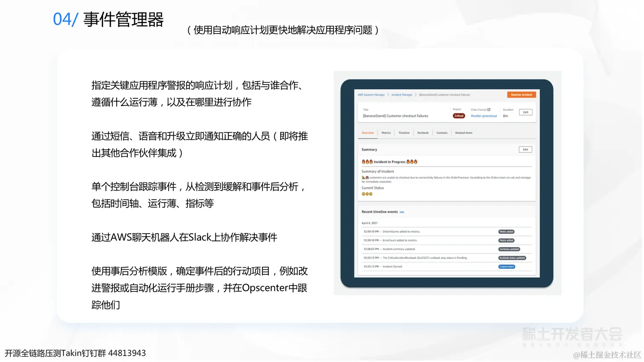Image resolution: width=644 pixels, height=362 pixels.
Task: Click the bullet mentioning Slack上协作解决事件
Action: point(184,237)
